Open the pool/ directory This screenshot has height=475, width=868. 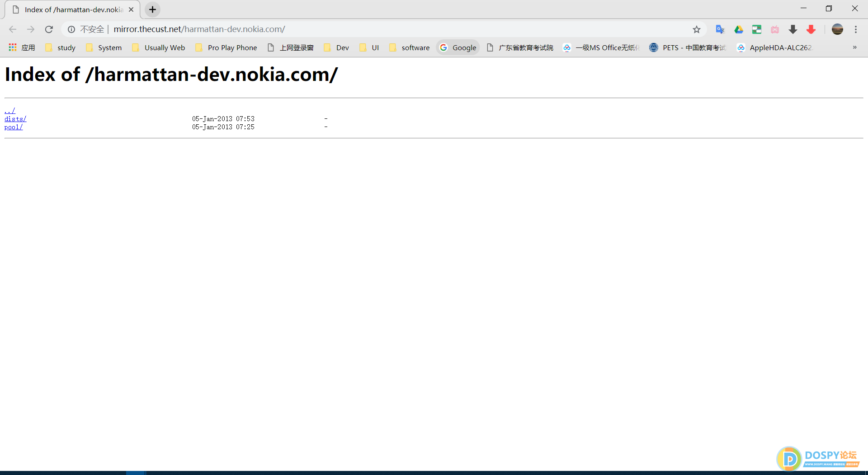14,127
